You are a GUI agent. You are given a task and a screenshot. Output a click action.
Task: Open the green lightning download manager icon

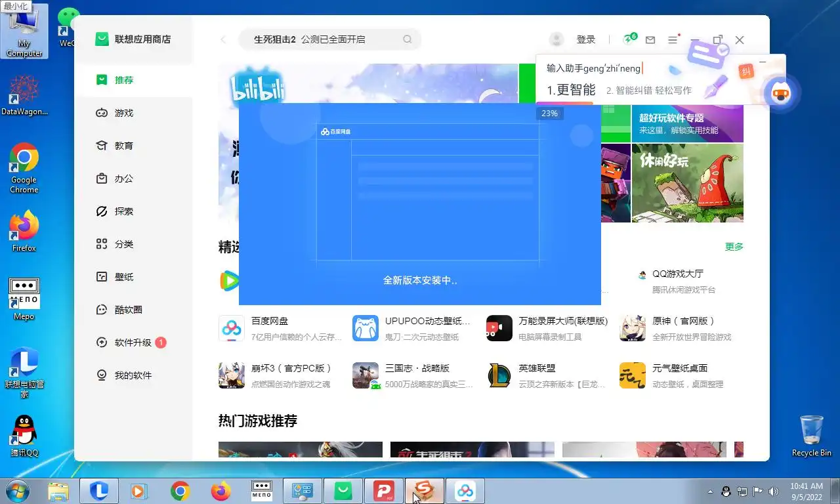(x=629, y=39)
